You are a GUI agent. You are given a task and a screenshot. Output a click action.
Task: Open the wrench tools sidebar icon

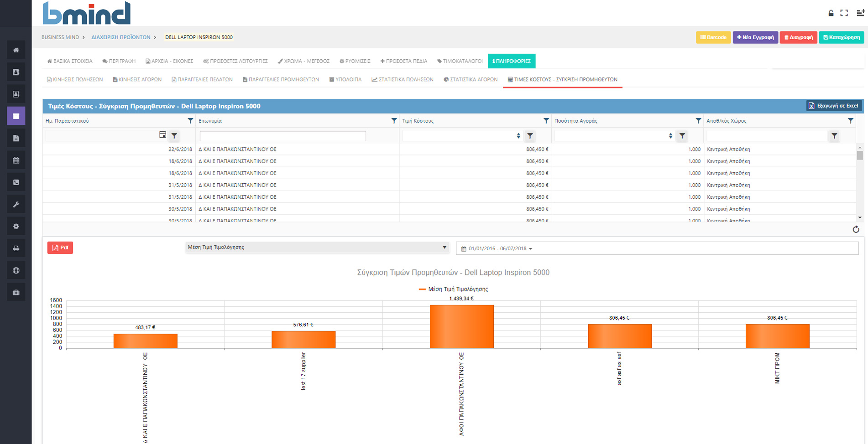[x=16, y=204]
